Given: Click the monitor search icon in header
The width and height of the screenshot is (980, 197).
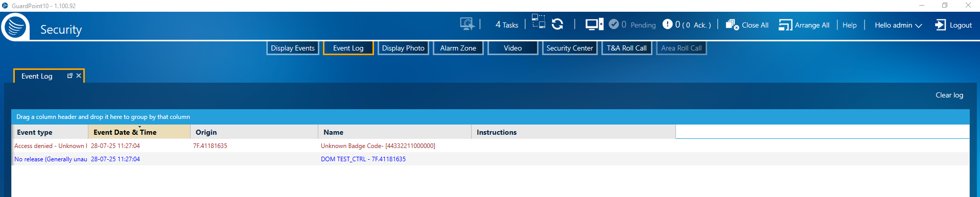Looking at the screenshot, I should pos(467,24).
